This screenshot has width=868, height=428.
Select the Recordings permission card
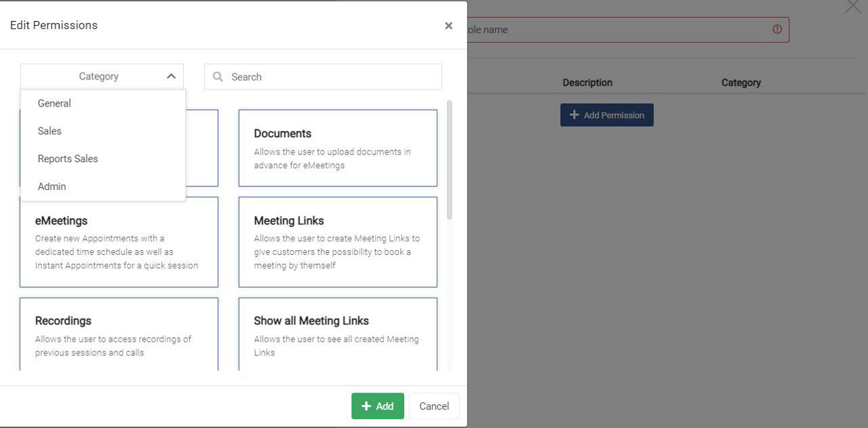point(119,334)
